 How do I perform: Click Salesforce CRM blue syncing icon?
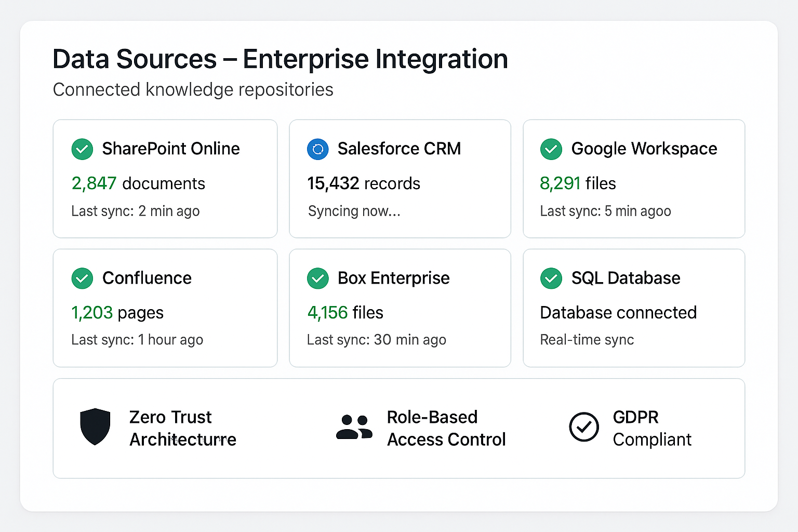[x=318, y=149]
